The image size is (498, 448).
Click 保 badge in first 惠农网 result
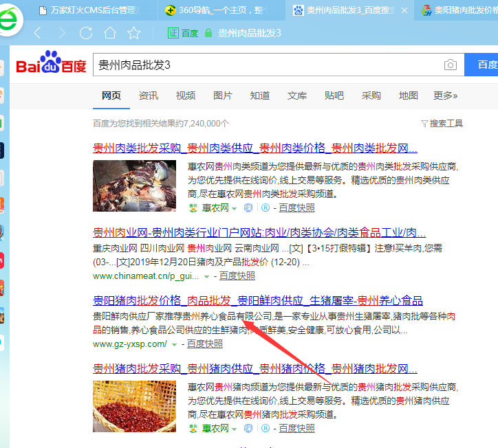point(248,208)
